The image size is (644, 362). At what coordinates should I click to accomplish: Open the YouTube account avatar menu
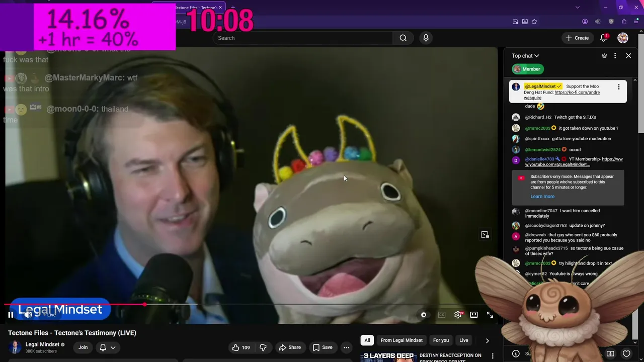click(x=623, y=38)
